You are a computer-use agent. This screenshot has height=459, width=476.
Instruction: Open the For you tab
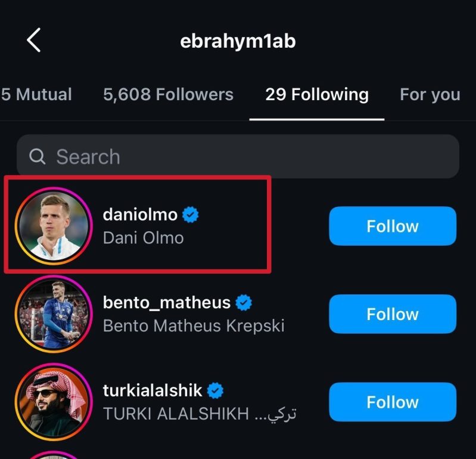(x=430, y=94)
